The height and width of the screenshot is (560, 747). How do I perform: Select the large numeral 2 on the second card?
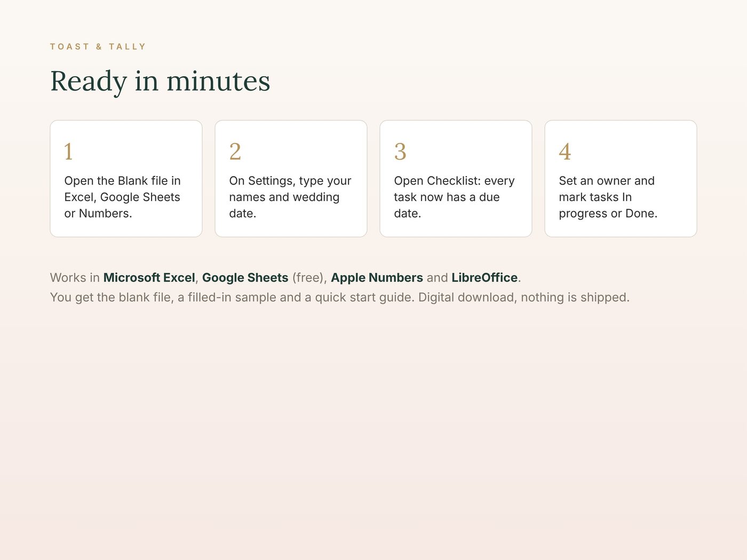coord(235,151)
